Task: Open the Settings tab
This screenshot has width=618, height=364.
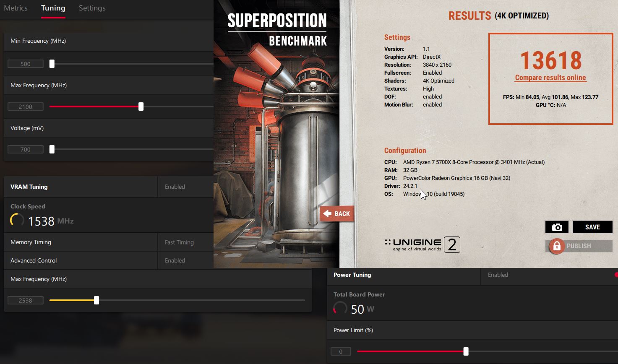Action: click(x=92, y=8)
